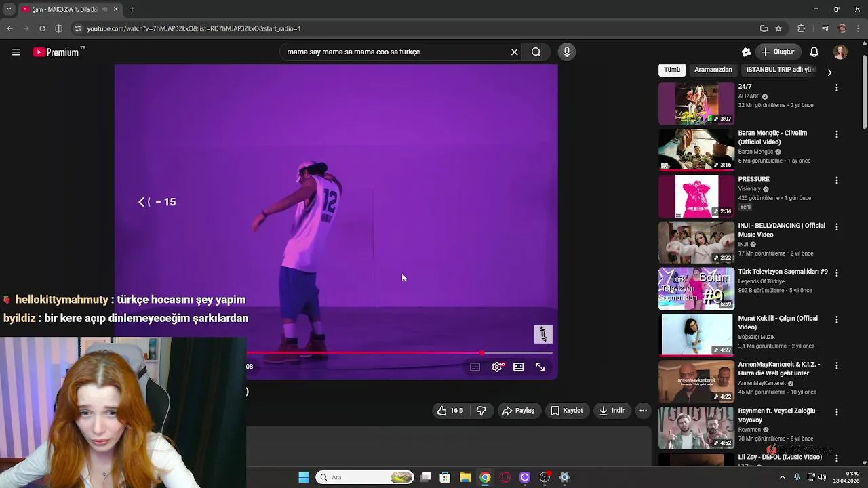
Task: Open INJI - BELLYDANCING video title
Action: pyautogui.click(x=782, y=230)
